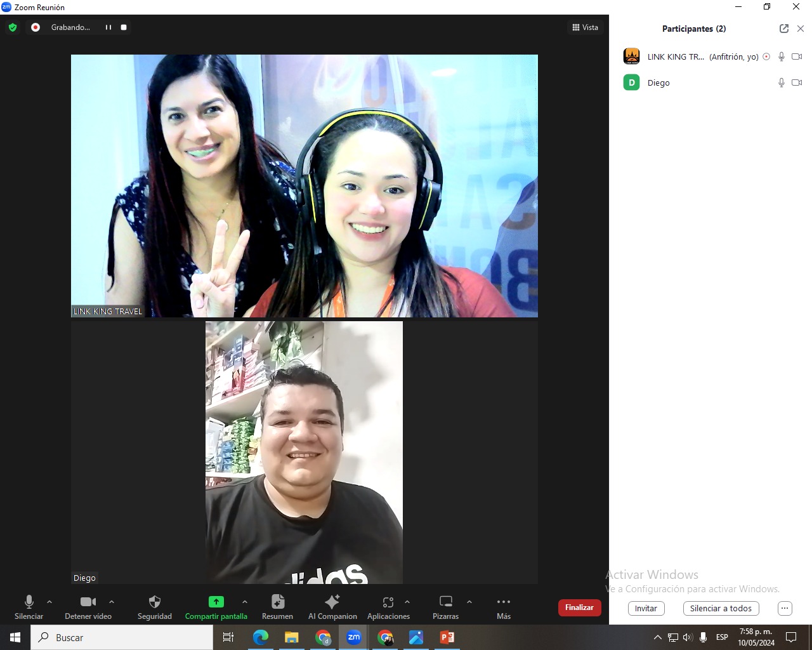Viewport: 812px width, 650px height.
Task: Click the red Finalizar button
Action: coord(579,607)
